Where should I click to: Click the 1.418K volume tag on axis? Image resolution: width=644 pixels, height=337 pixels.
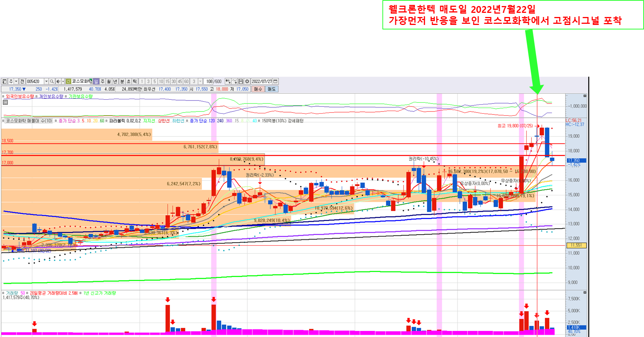point(576,328)
